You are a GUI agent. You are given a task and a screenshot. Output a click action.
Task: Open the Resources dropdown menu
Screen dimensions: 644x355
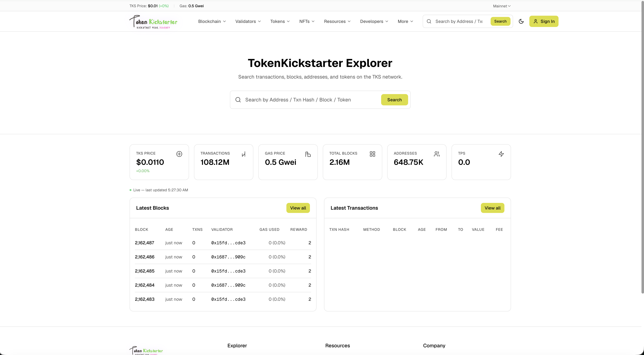(337, 21)
